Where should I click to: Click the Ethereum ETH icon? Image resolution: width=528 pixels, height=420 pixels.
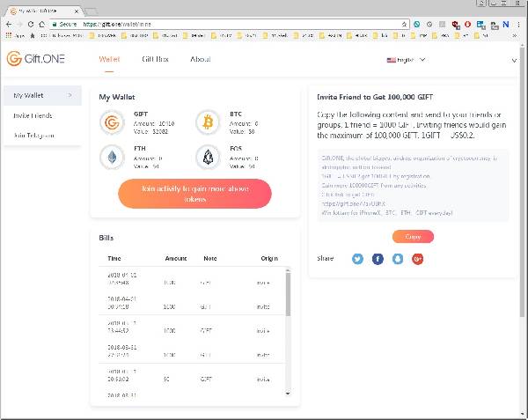112,157
